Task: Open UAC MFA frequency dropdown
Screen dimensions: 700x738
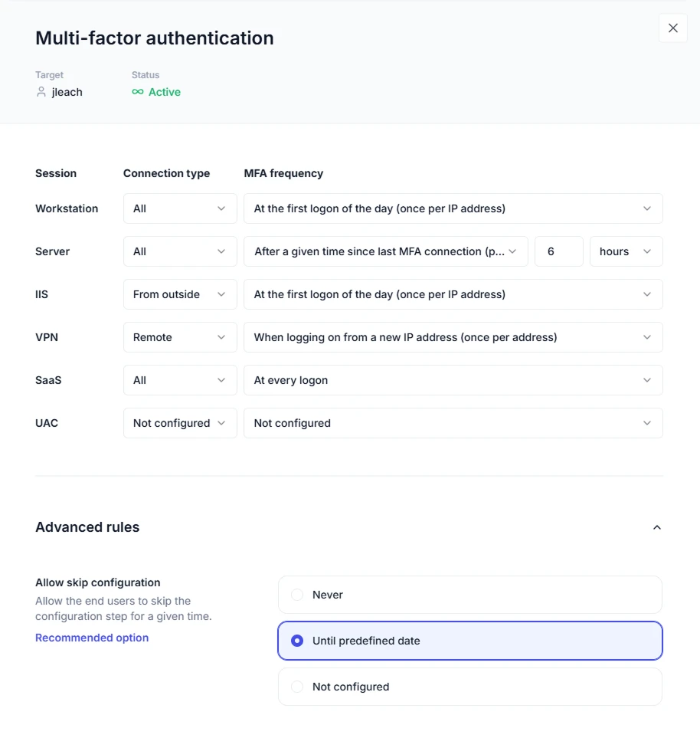Action: tap(453, 423)
